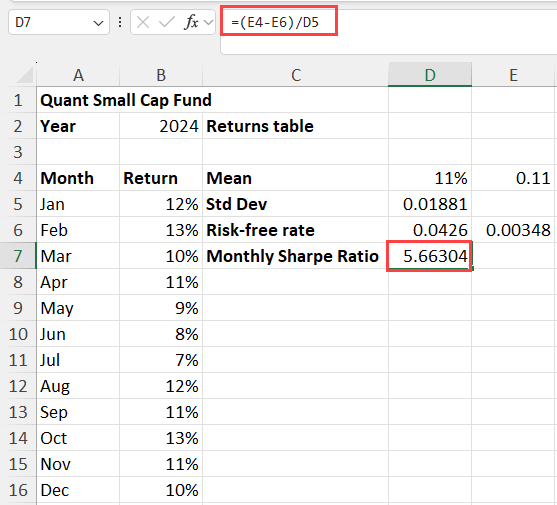Click the cell containing 2024

coord(161,126)
